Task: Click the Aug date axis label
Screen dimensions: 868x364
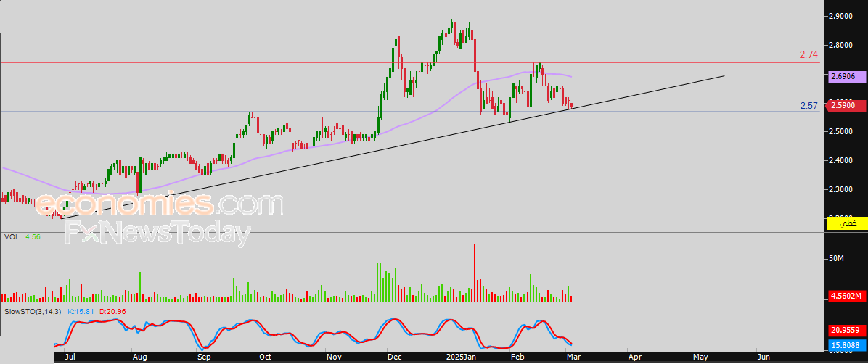Action: (140, 357)
